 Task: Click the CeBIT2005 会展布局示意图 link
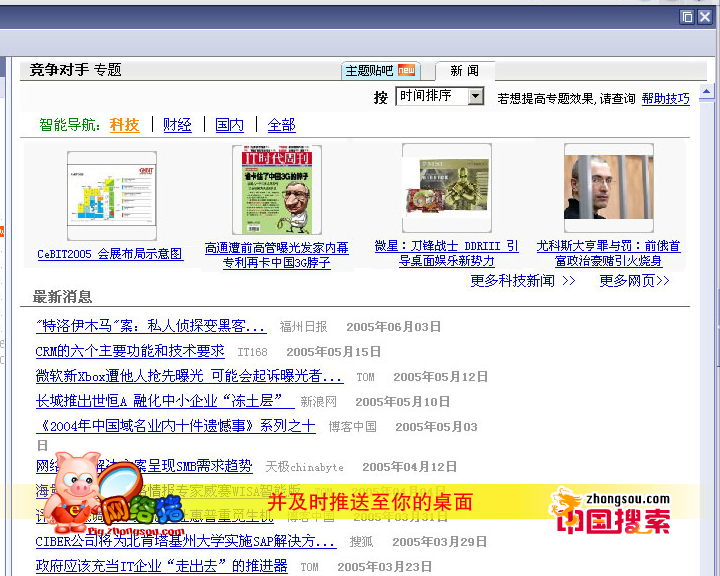(x=110, y=254)
